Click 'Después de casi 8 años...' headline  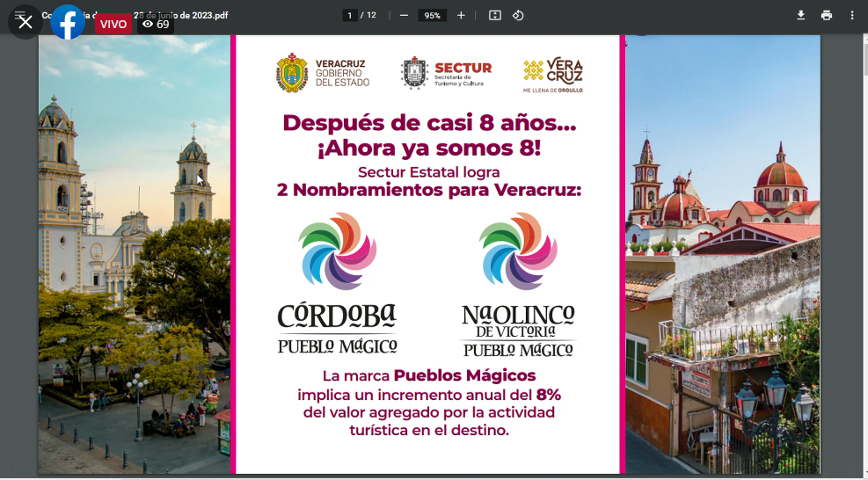[429, 123]
